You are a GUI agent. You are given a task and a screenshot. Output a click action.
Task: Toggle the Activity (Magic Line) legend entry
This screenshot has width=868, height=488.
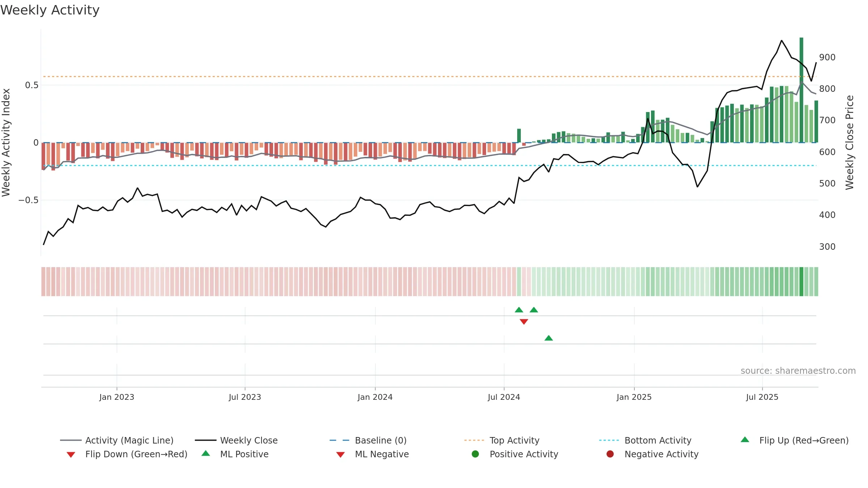[x=117, y=440]
